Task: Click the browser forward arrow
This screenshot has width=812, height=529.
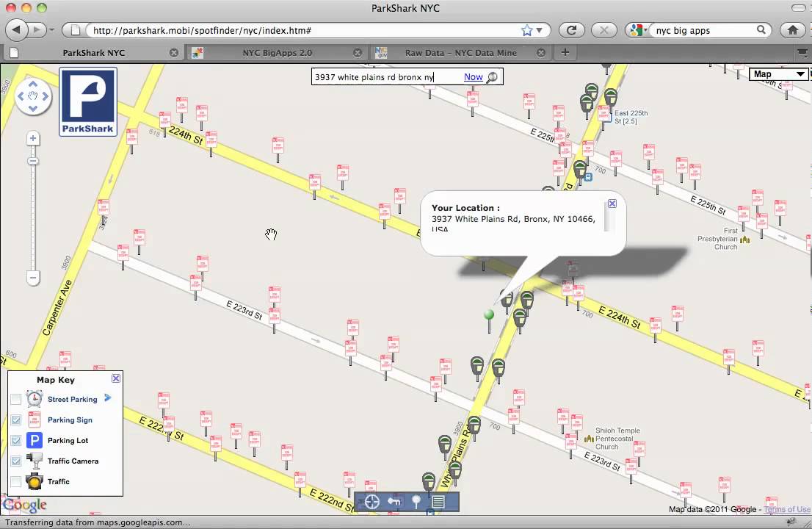Action: [x=37, y=30]
